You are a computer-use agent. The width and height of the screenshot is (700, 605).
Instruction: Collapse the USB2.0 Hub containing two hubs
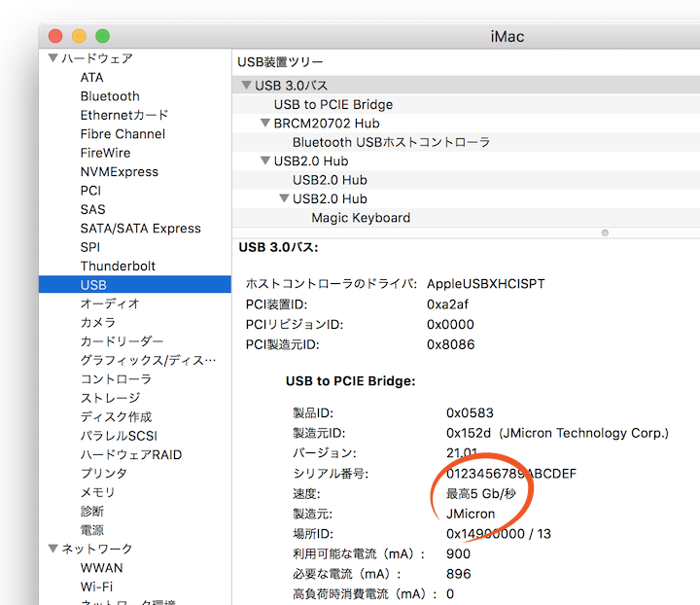pyautogui.click(x=265, y=160)
